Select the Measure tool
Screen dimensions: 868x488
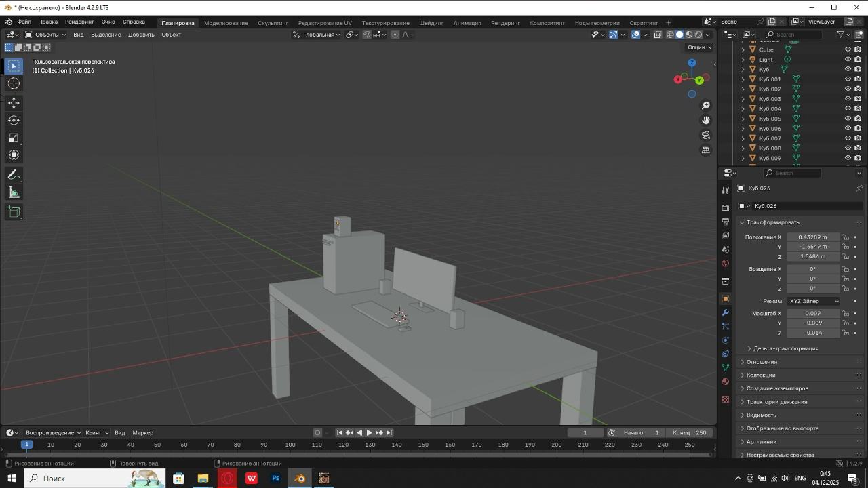(x=14, y=193)
